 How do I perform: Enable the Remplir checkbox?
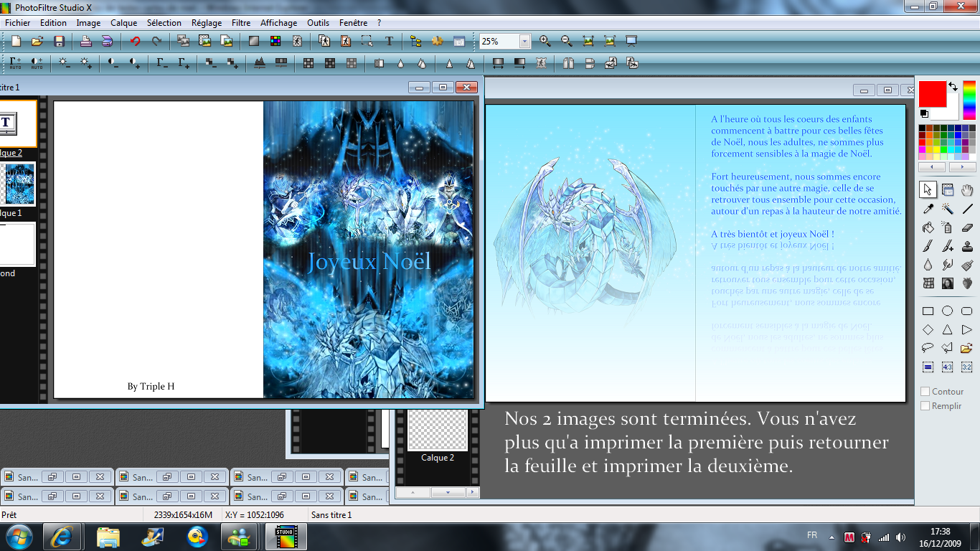[925, 406]
